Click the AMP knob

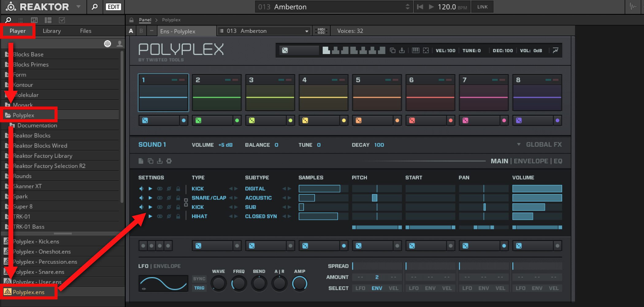point(300,283)
